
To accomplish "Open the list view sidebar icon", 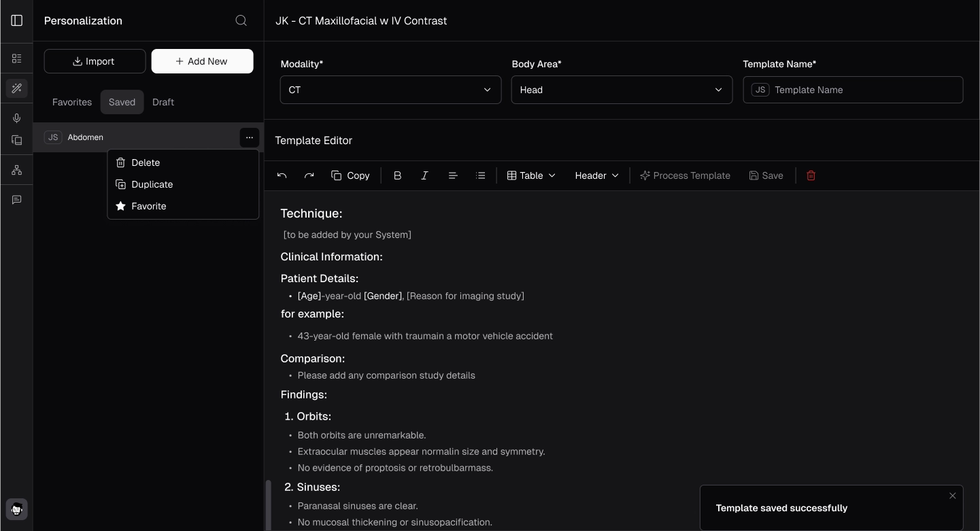I will [x=17, y=58].
